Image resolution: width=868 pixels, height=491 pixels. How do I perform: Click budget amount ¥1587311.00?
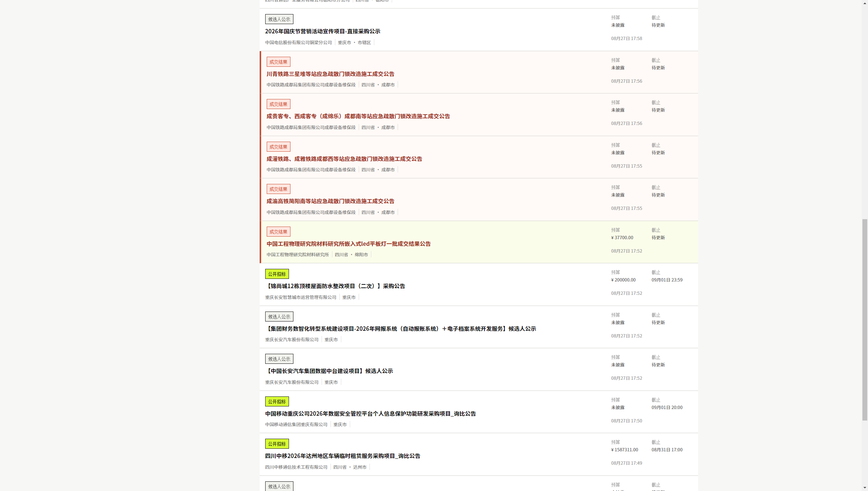(x=625, y=450)
